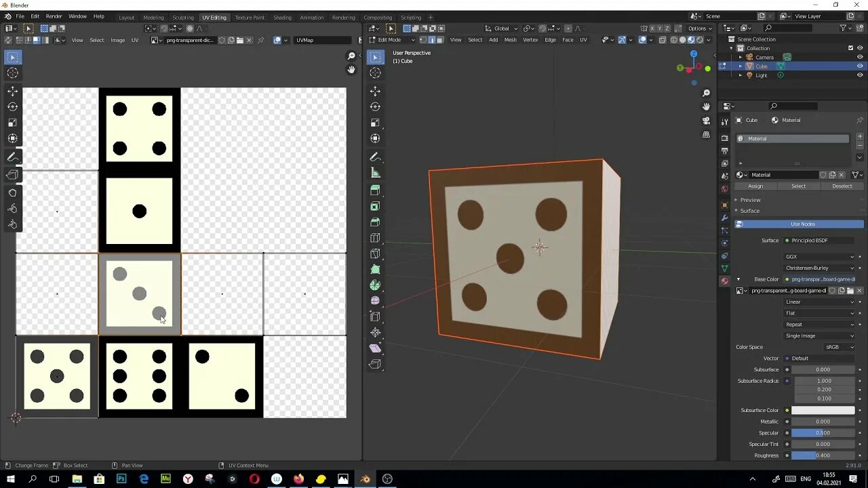The image size is (868, 488).
Task: Click the Roughness slider
Action: (x=823, y=455)
